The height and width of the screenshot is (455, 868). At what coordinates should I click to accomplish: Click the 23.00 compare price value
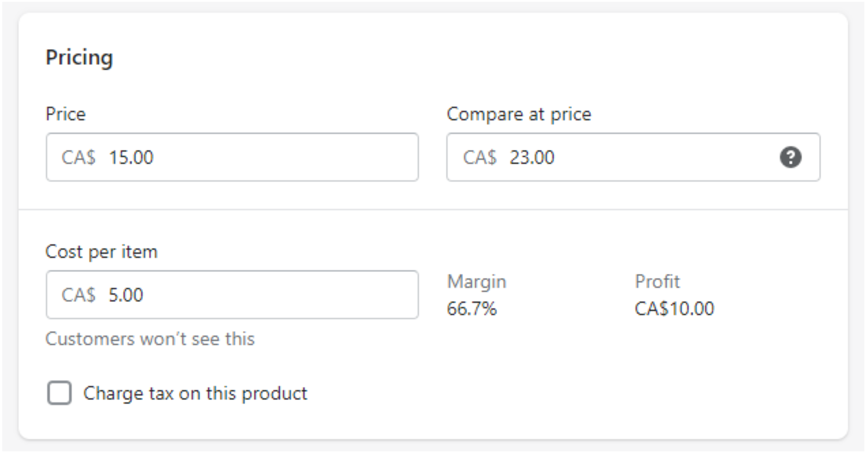(532, 158)
